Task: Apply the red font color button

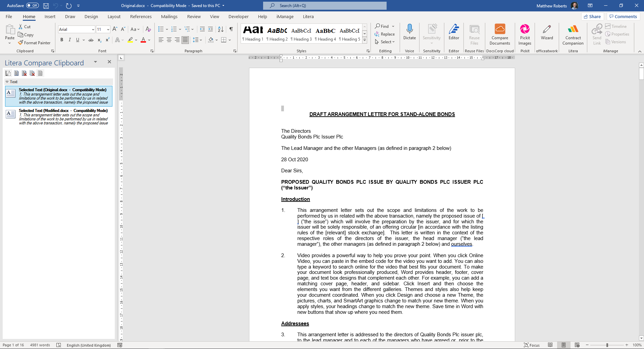Action: point(143,40)
